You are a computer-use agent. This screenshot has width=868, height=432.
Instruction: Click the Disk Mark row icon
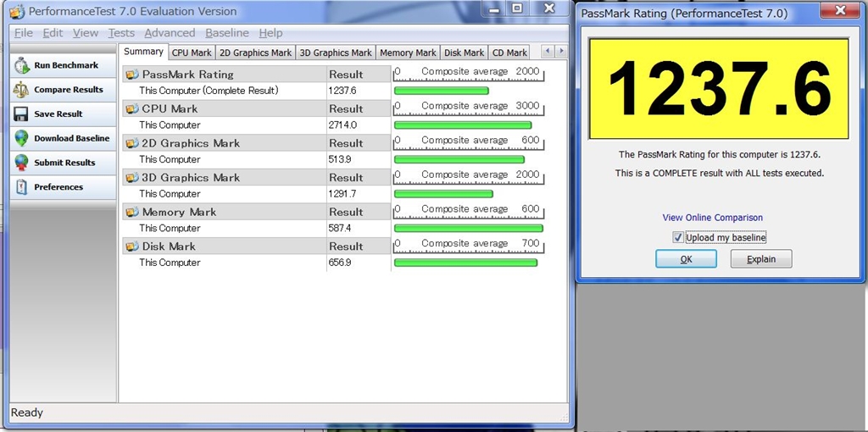coord(131,246)
